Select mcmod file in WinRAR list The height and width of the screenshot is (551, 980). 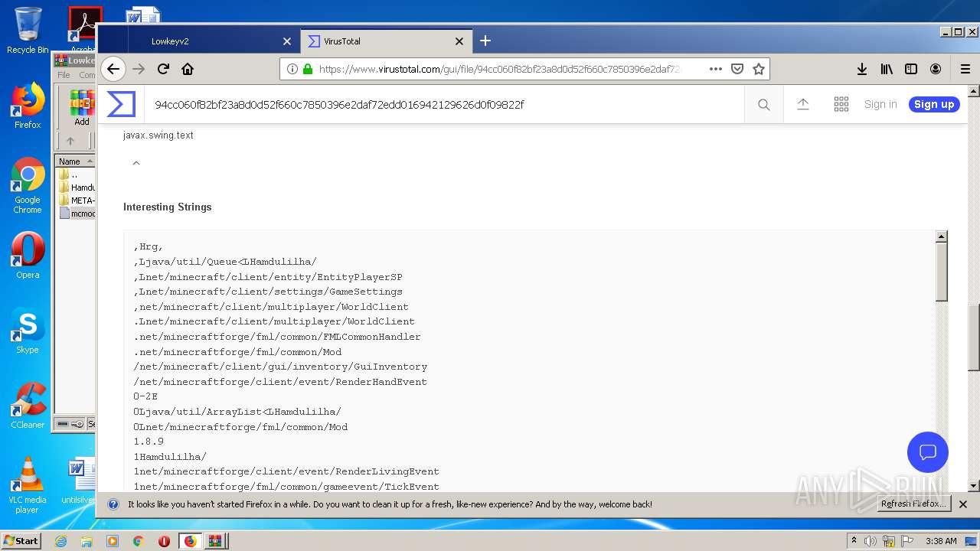[x=77, y=214]
